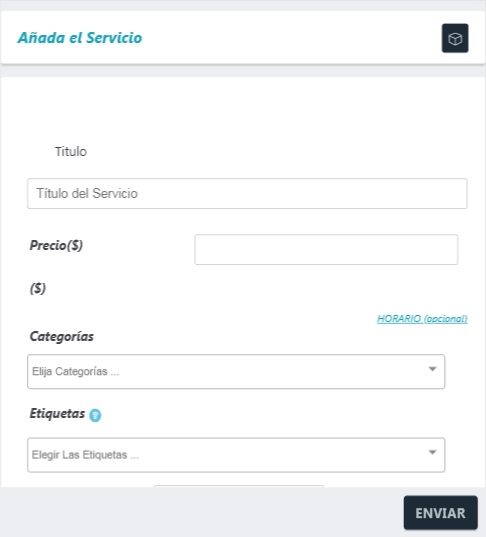Image resolution: width=486 pixels, height=537 pixels.
Task: Click the cube icon button in header
Action: (455, 38)
